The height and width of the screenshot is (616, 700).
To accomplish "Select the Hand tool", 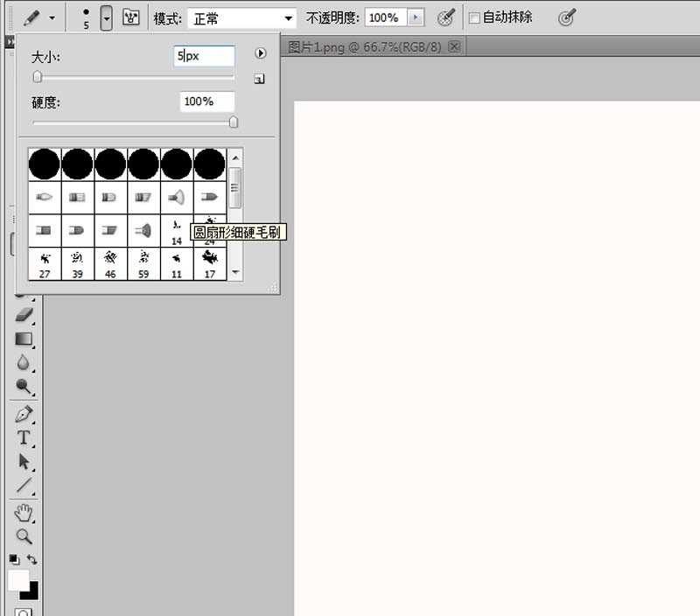I will tap(24, 513).
